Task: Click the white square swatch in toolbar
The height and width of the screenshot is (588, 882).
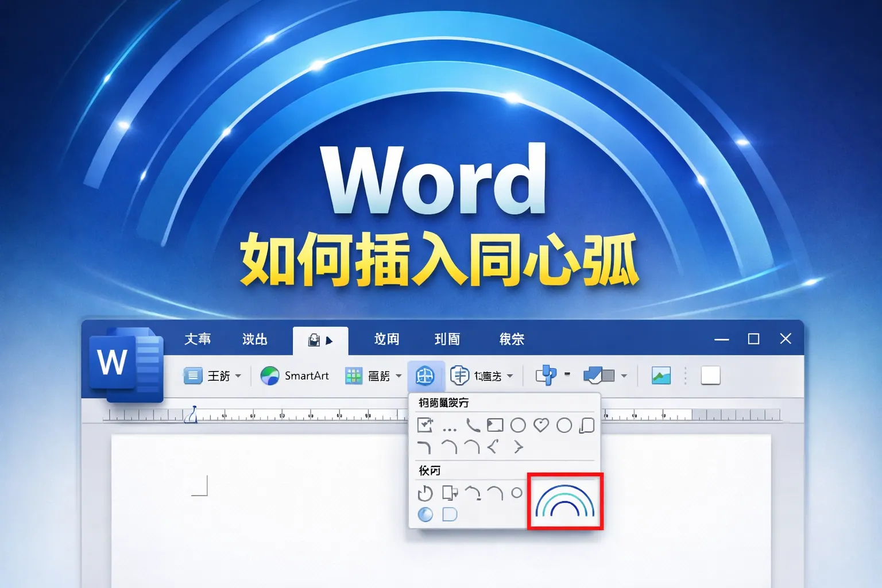Action: (x=710, y=376)
